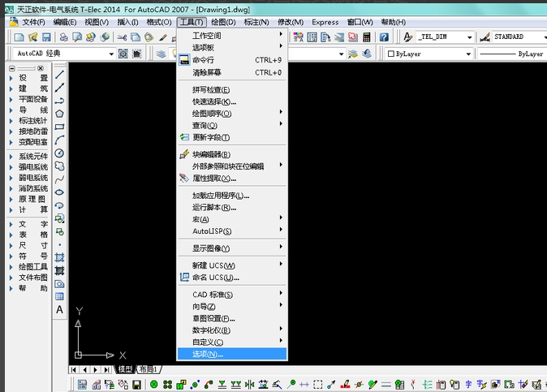The height and width of the screenshot is (392, 547).
Task: Click the Save disk icon in top toolbar
Action: tap(46, 37)
